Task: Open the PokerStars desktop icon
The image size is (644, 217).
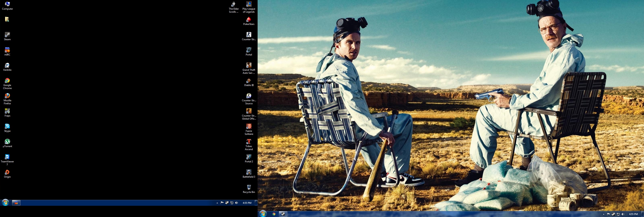Action: click(x=249, y=21)
